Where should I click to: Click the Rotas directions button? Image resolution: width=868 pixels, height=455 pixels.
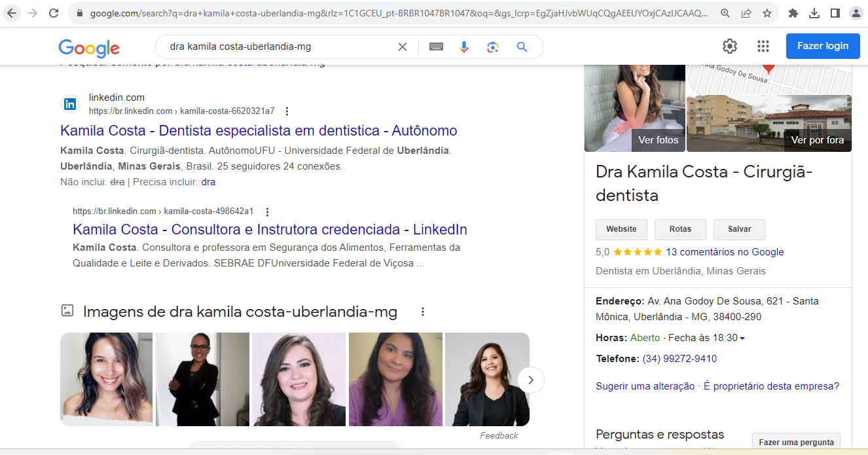tap(680, 229)
